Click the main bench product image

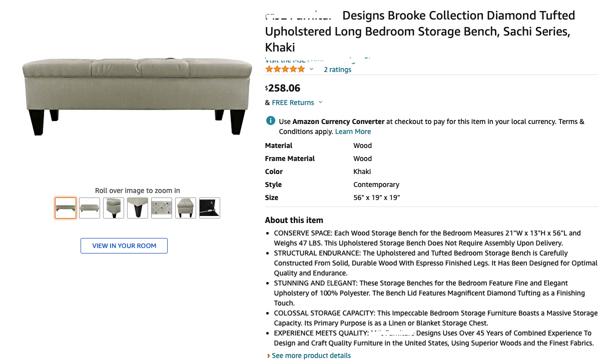(x=137, y=96)
